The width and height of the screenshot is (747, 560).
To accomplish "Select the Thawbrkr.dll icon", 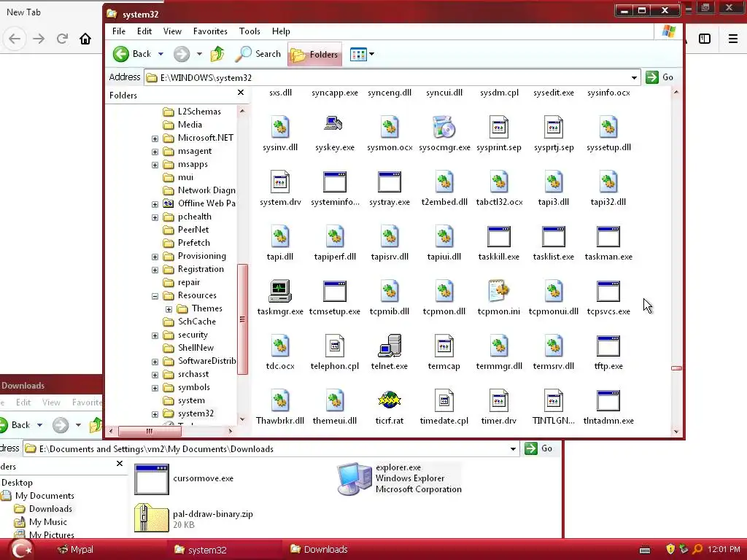I will click(x=279, y=401).
